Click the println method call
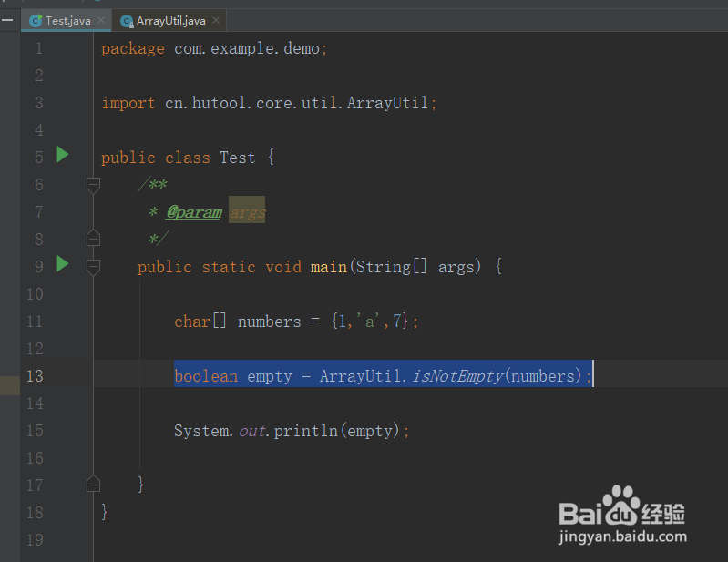 click(x=306, y=431)
